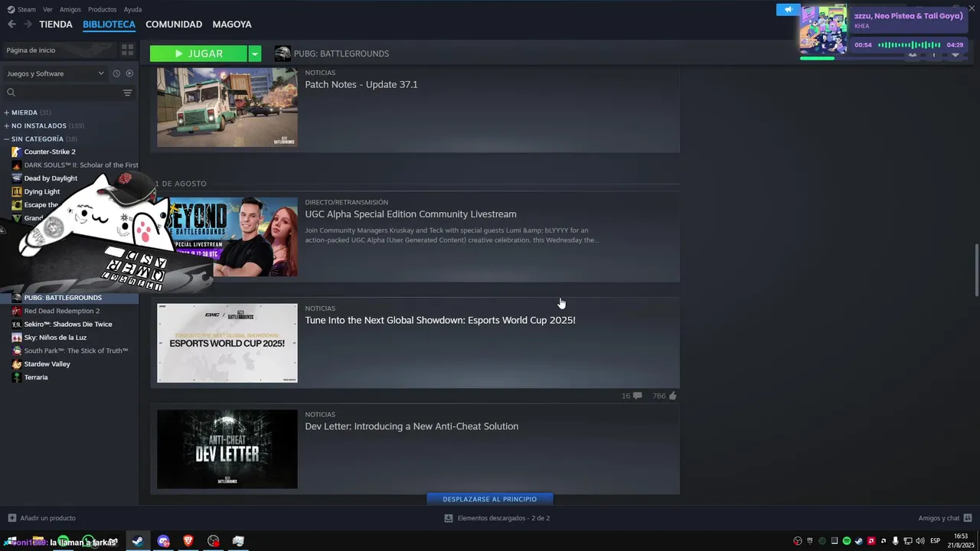Viewport: 980px width, 551px height.
Task: Click the Terraria game icon
Action: 17,377
